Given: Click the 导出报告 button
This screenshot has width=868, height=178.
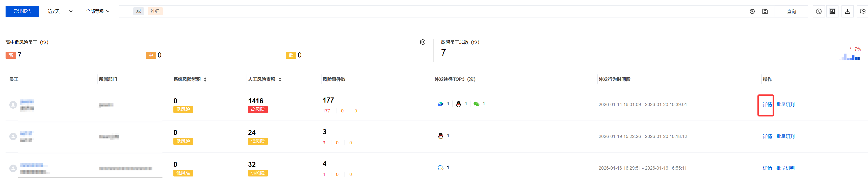Looking at the screenshot, I should point(22,11).
